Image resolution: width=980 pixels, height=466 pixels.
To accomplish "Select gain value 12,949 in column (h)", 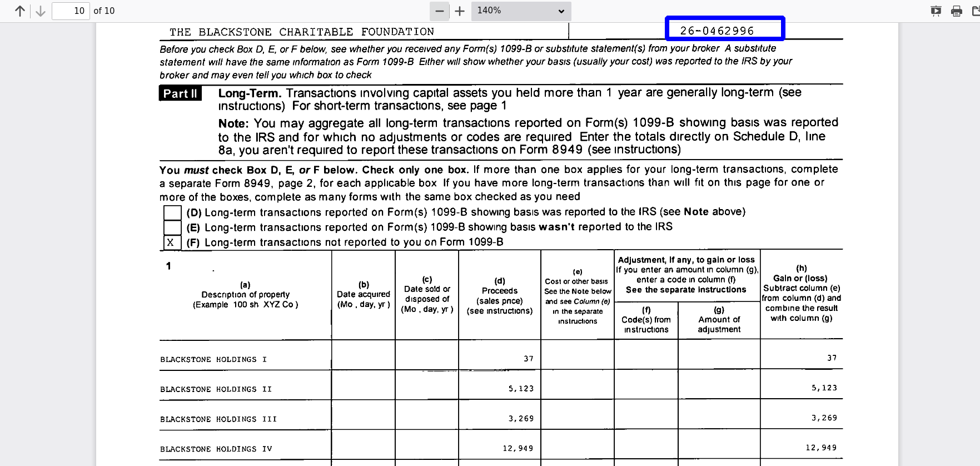I will (x=821, y=448).
